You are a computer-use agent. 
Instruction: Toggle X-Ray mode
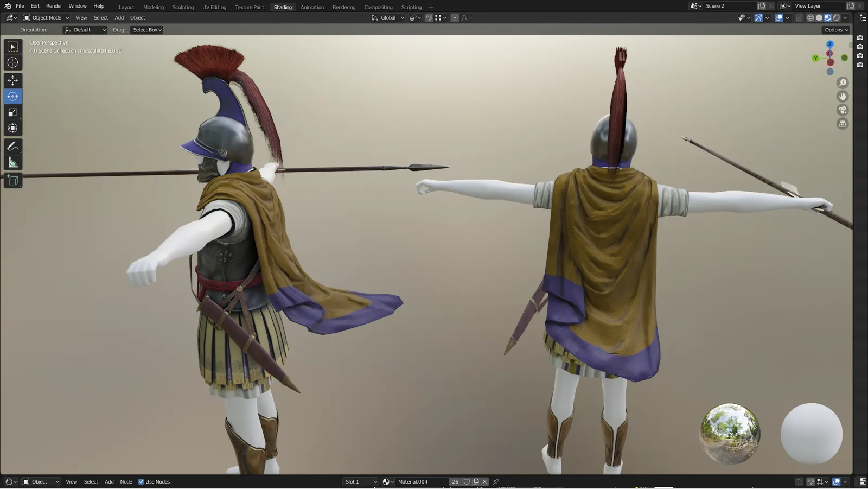[799, 18]
